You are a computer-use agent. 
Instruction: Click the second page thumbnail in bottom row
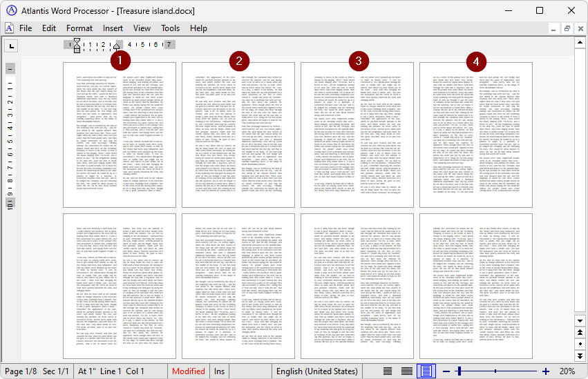(238, 286)
